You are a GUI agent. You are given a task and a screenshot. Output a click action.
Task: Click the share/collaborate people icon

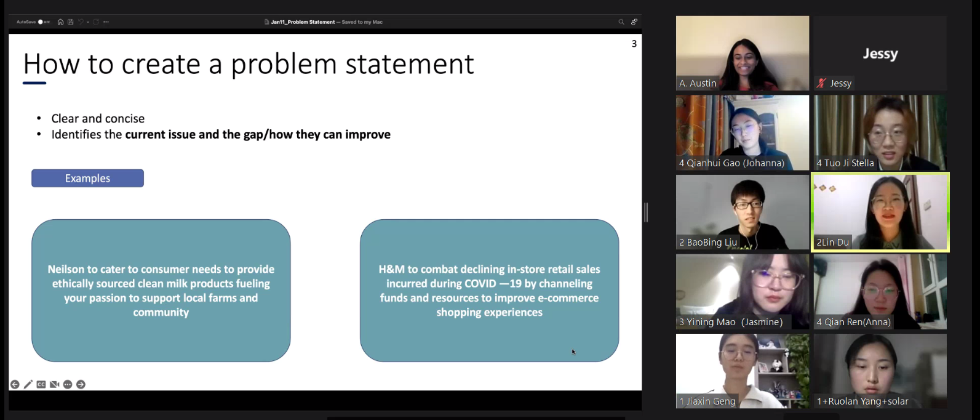(x=634, y=22)
